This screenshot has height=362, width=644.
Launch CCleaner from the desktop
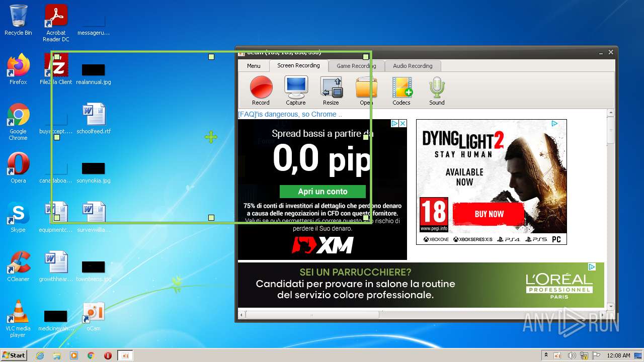point(18,267)
